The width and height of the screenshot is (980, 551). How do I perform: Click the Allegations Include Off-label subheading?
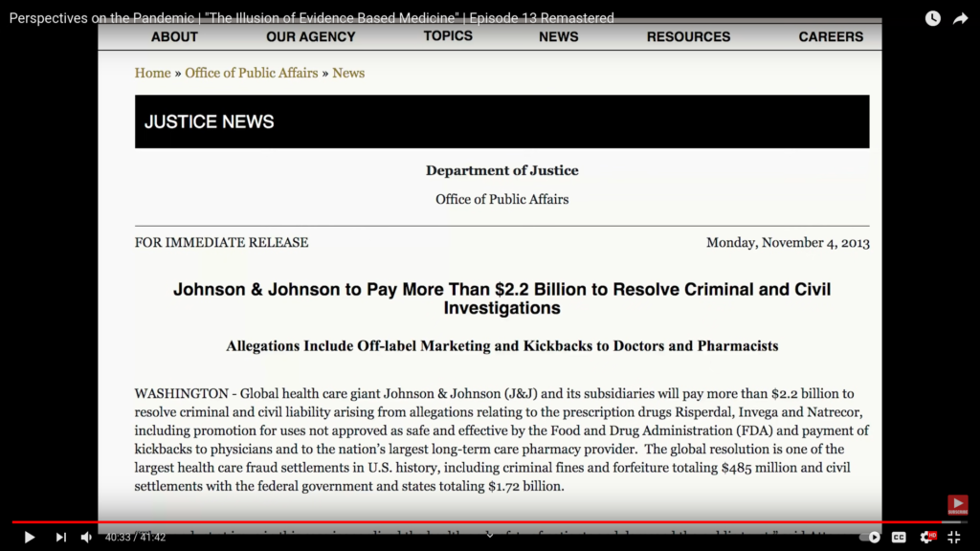(x=501, y=346)
